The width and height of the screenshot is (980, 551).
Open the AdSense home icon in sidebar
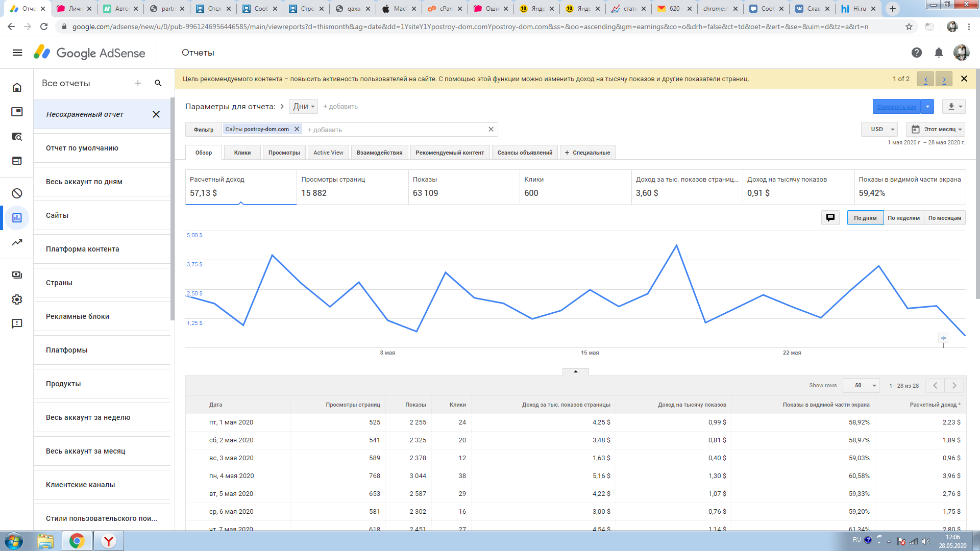(x=17, y=87)
